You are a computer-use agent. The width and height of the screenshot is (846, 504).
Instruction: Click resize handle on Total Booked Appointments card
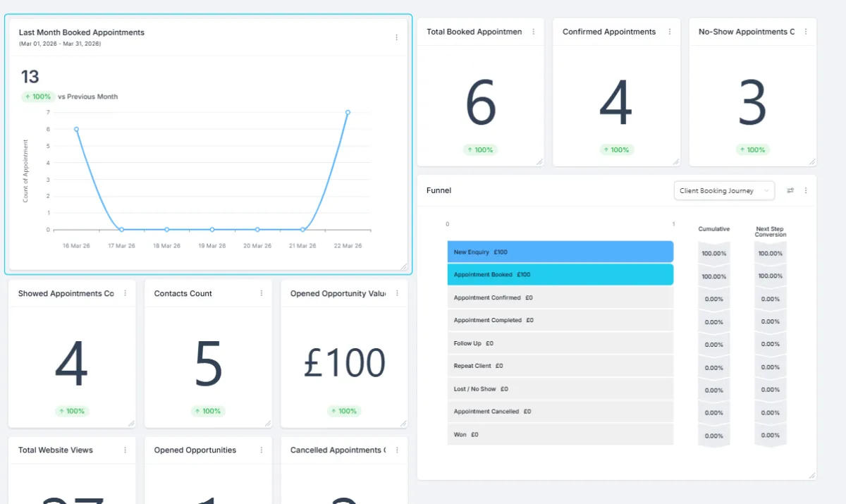click(539, 161)
